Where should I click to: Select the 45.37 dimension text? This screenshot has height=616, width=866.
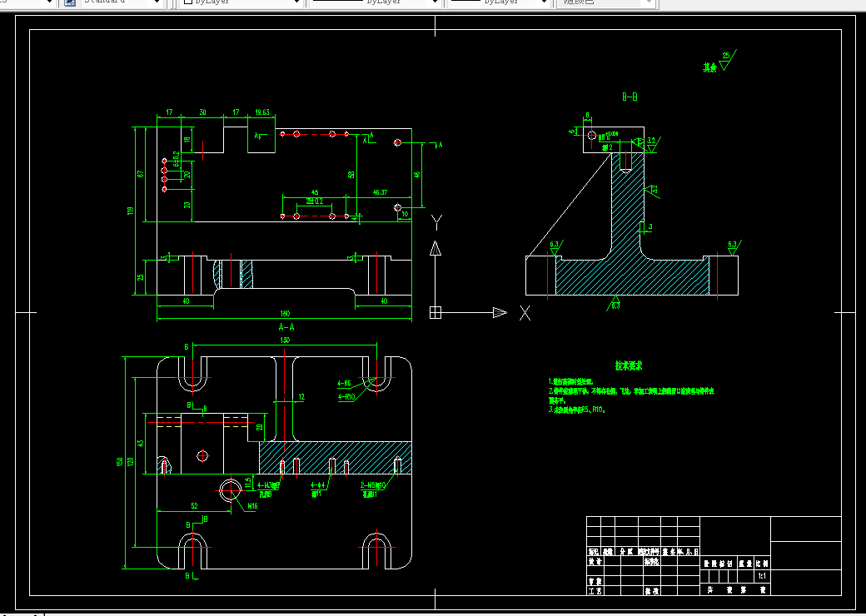coord(380,192)
